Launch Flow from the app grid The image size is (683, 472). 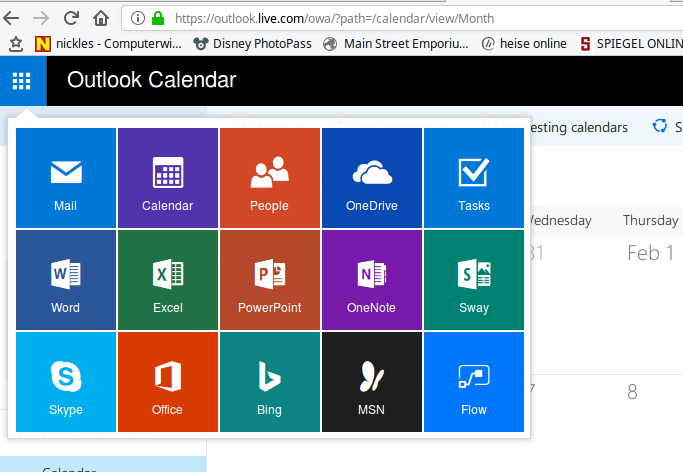click(473, 381)
